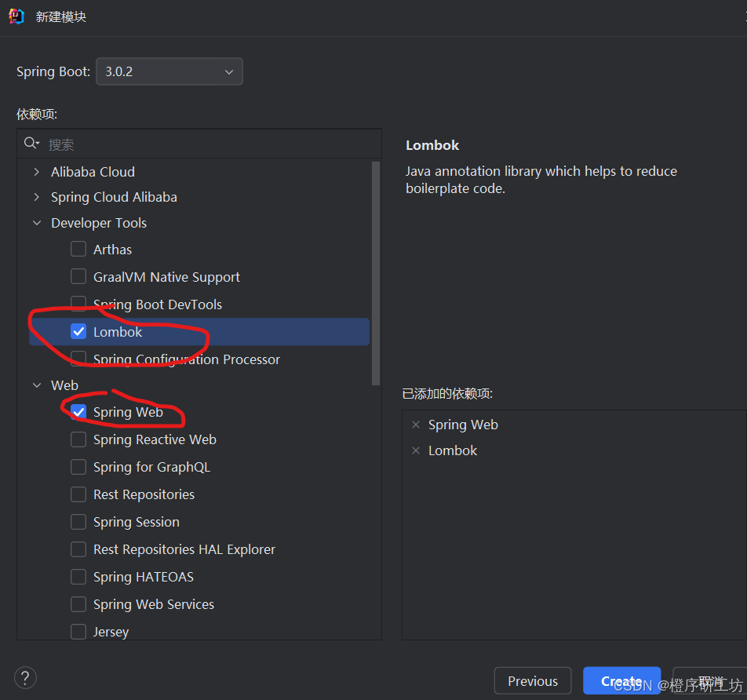The image size is (747, 700).
Task: Uncheck the Spring Web checkbox
Action: click(x=78, y=412)
